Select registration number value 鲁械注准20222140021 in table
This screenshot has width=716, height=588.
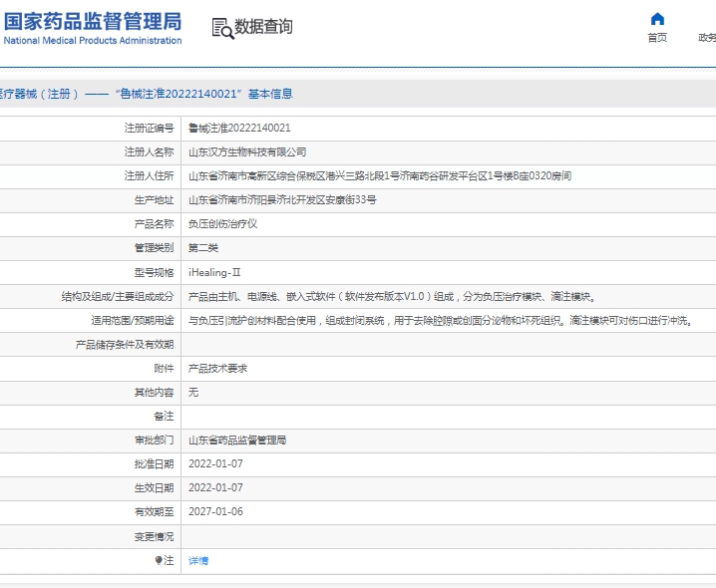[239, 128]
